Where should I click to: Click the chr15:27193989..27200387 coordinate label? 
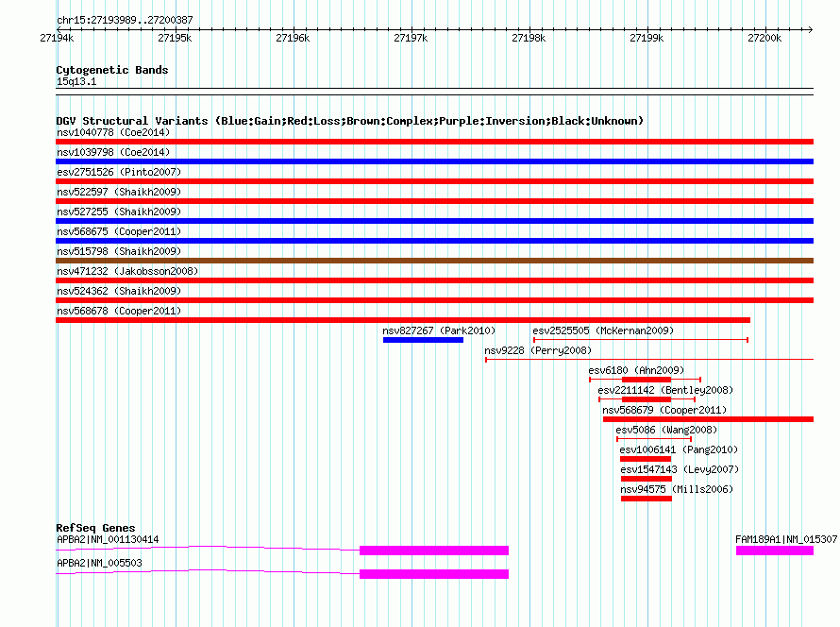[125, 20]
